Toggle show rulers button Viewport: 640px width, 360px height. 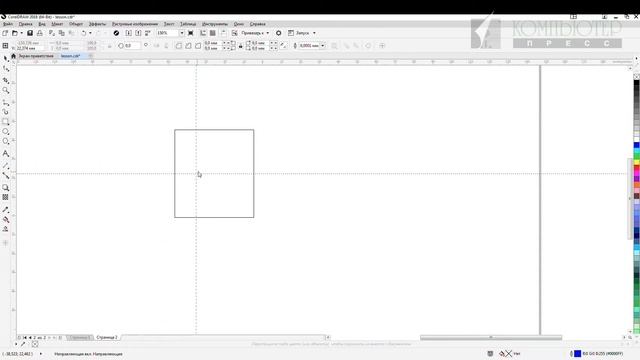click(203, 33)
